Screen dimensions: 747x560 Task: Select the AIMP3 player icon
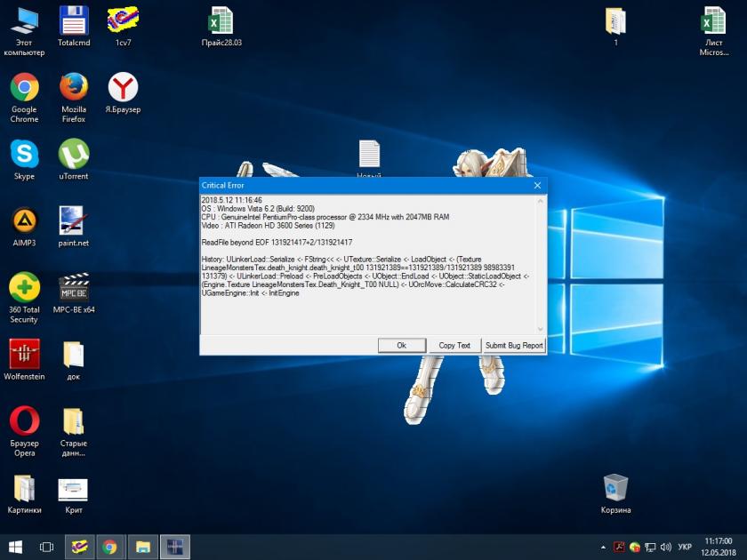tap(24, 220)
